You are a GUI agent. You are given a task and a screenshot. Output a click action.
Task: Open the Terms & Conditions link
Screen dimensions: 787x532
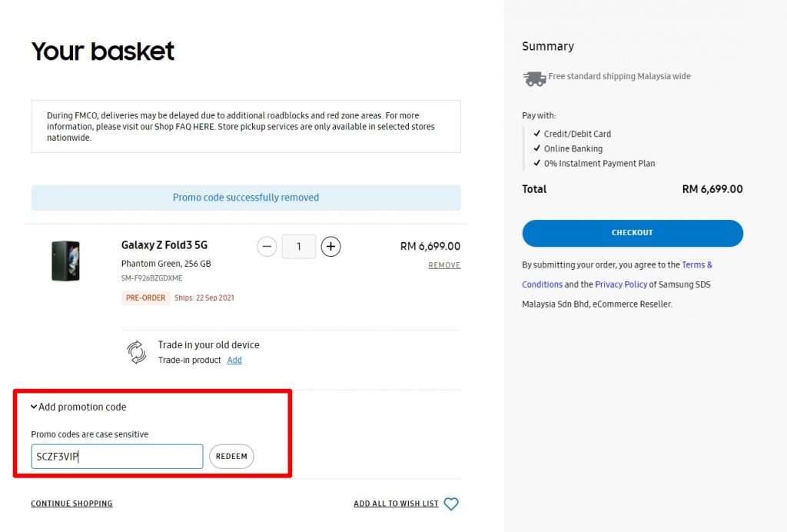pyautogui.click(x=697, y=265)
